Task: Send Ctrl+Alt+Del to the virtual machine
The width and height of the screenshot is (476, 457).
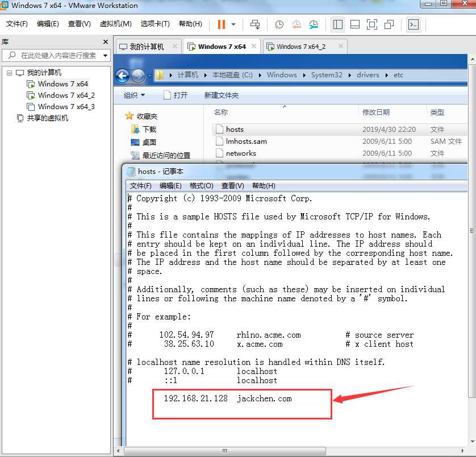Action: [x=254, y=24]
